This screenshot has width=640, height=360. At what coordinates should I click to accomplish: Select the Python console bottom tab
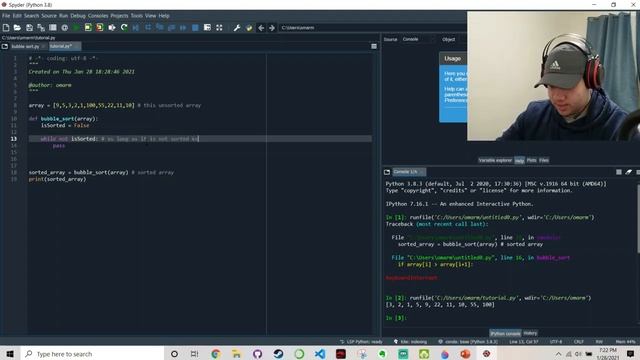pos(505,333)
